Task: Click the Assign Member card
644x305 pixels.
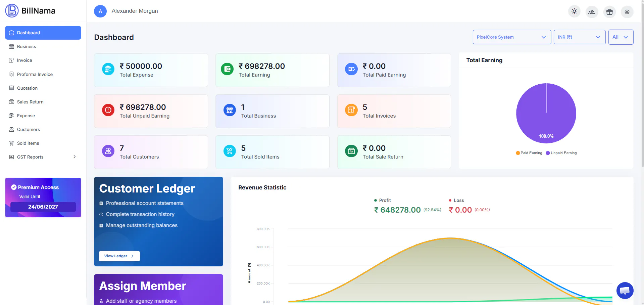Action: pyautogui.click(x=158, y=290)
